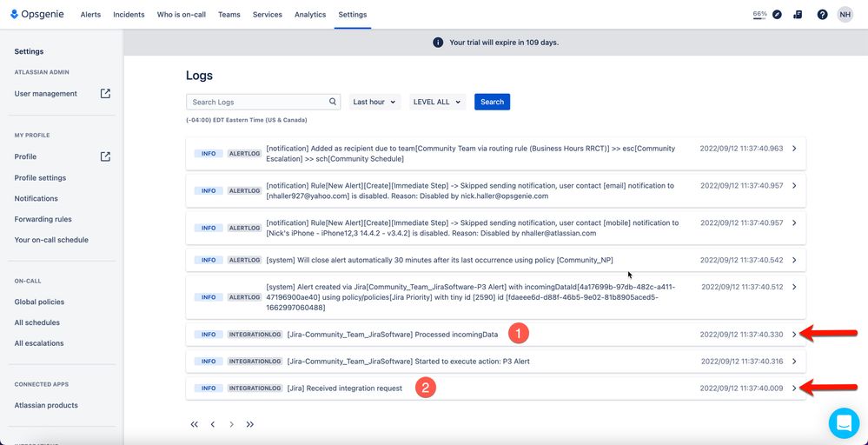Expand the Received integration request log row
This screenshot has height=445, width=868.
[x=794, y=389]
